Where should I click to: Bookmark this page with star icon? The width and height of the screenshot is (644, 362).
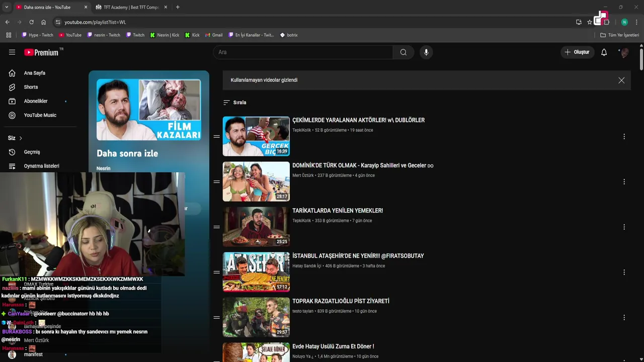[x=590, y=22]
